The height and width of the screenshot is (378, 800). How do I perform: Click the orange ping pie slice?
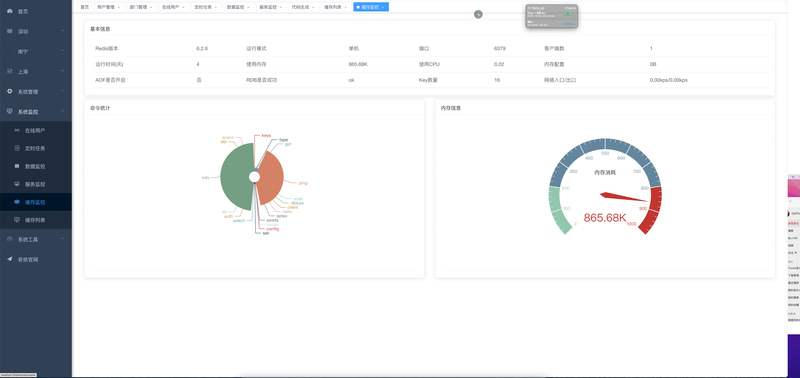pyautogui.click(x=270, y=179)
